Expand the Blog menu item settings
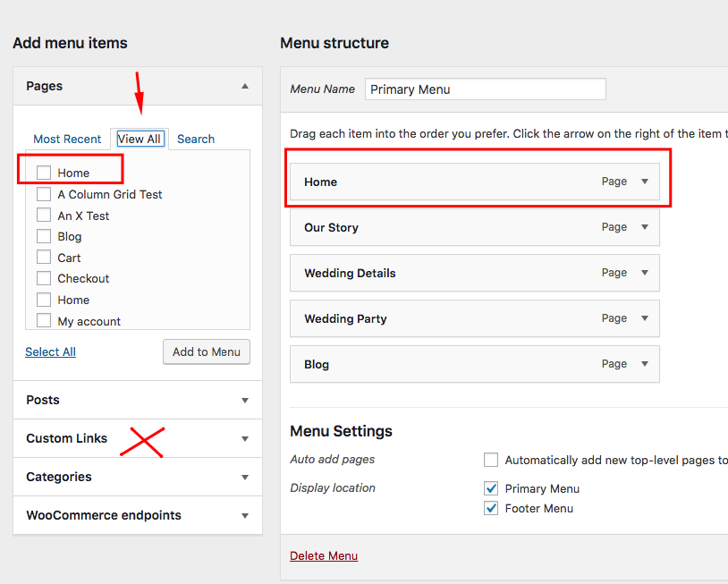This screenshot has width=728, height=584. tap(645, 363)
